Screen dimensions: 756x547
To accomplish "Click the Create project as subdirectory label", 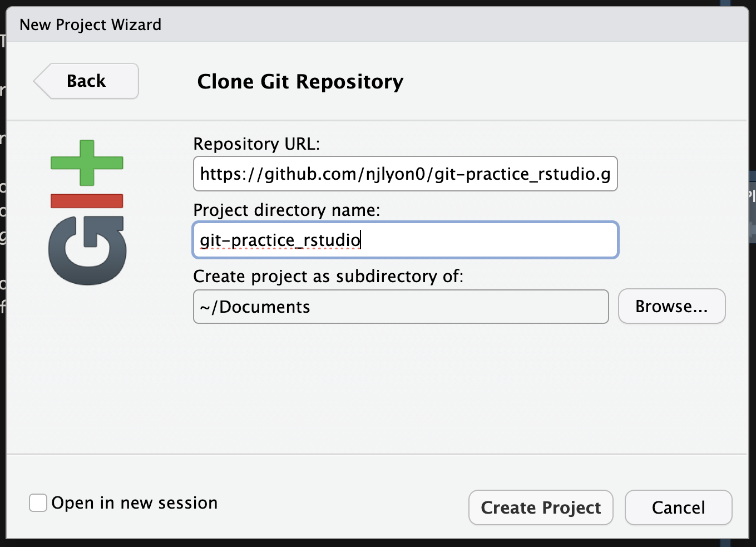I will tap(329, 276).
